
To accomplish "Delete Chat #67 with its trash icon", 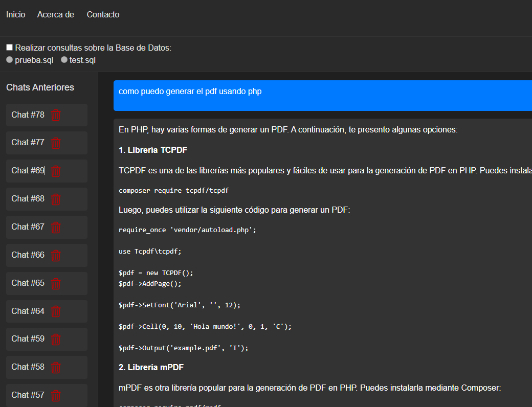I will pos(56,228).
